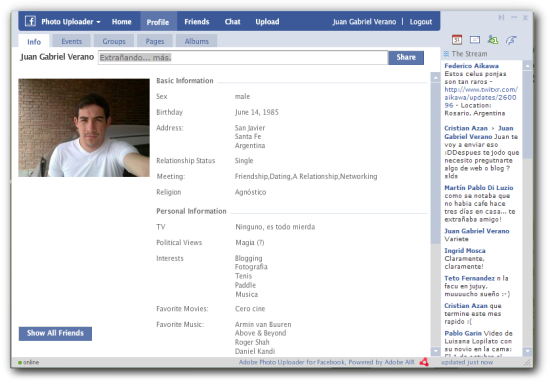This screenshot has width=550, height=384.
Task: Minimize the application window
Action: click(514, 17)
